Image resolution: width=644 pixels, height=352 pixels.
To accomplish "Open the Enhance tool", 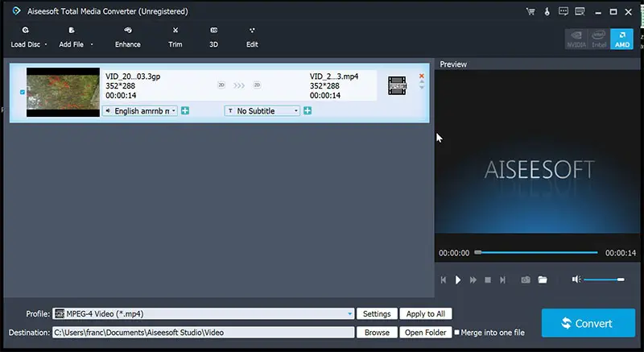I will (x=128, y=37).
